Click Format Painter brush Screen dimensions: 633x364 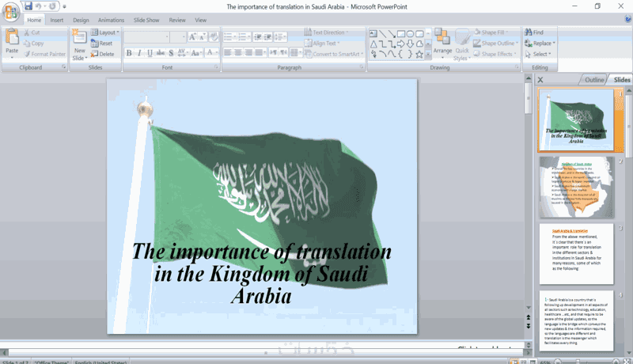pyautogui.click(x=44, y=54)
